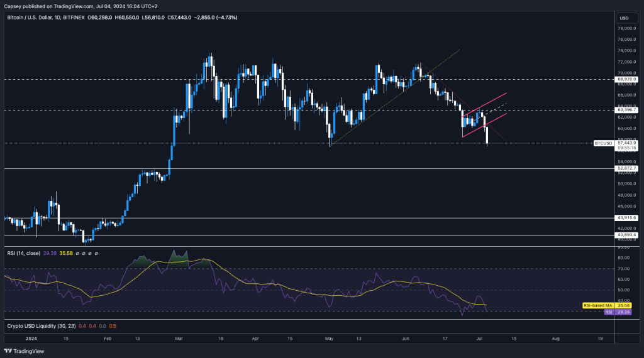
Task: Select the close value C57,443.0
Action: click(x=179, y=18)
